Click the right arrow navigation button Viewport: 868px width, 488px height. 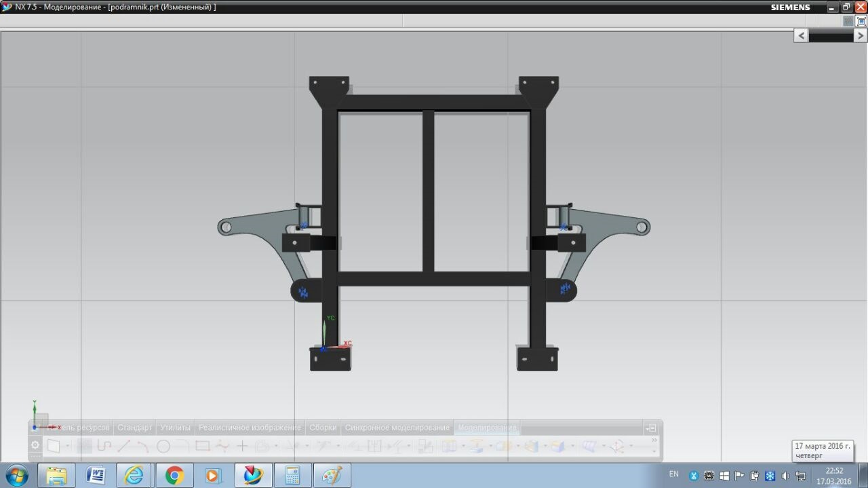tap(861, 36)
